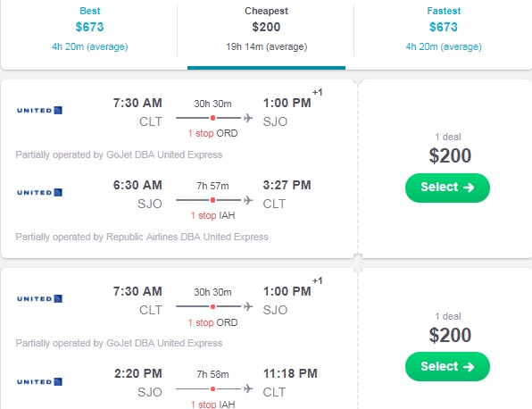This screenshot has height=409, width=532.
Task: Click United logo on second card outbound flight
Action: [x=39, y=298]
